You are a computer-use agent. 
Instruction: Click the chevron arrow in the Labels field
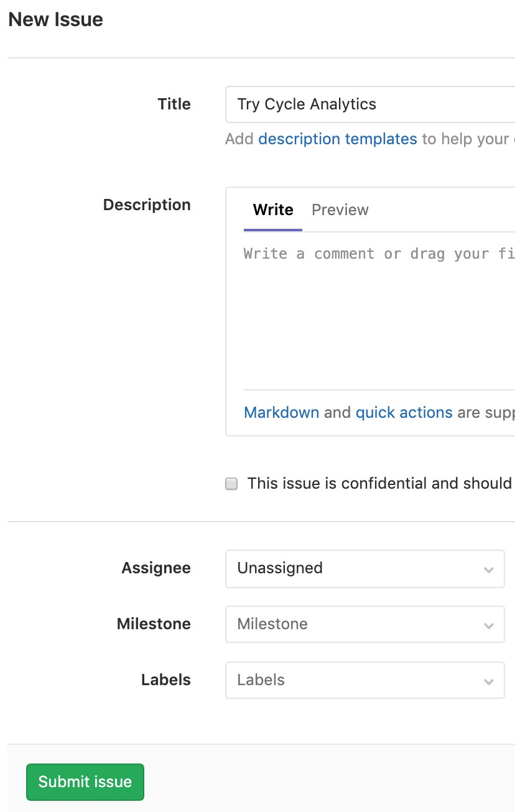pos(488,681)
